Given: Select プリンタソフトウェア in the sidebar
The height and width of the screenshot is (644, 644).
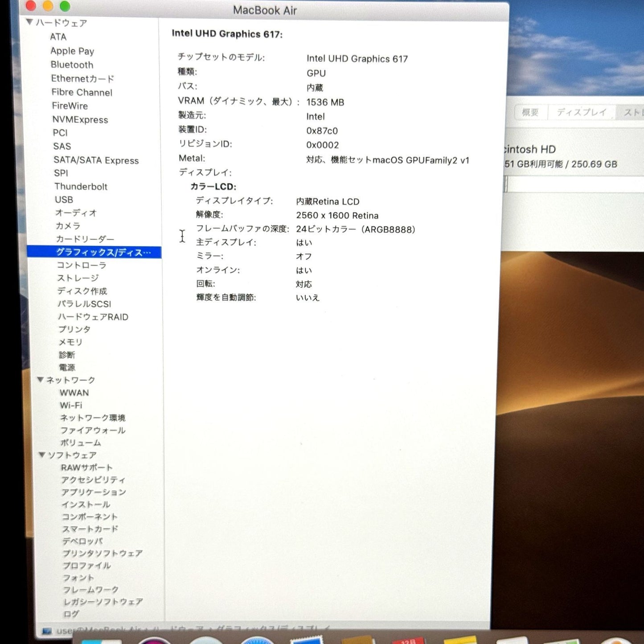Looking at the screenshot, I should coord(103,553).
